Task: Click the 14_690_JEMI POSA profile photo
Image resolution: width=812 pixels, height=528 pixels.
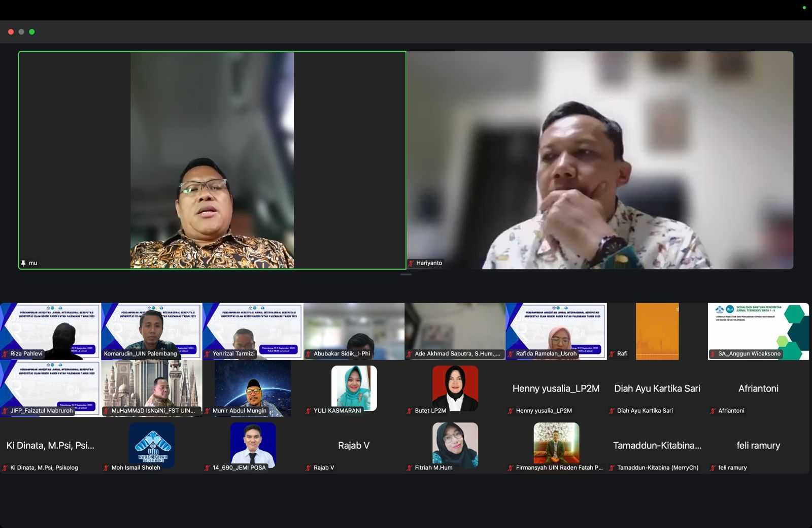Action: 253,444
